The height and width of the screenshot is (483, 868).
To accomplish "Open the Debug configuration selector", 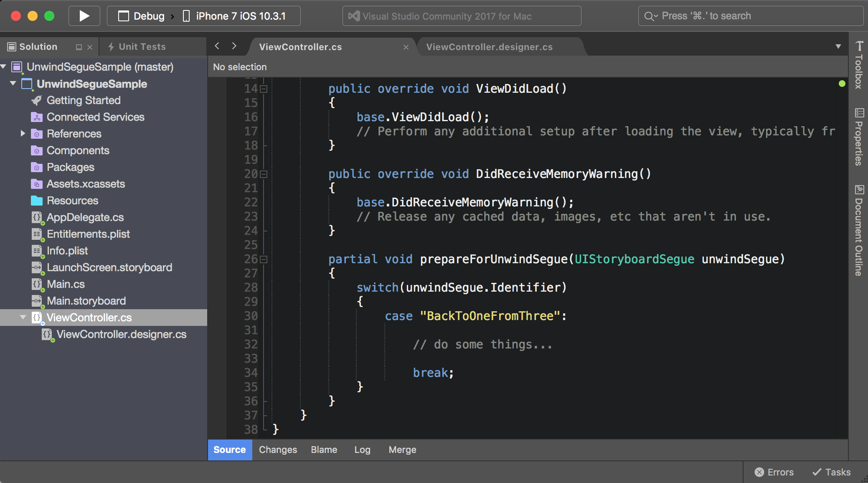I will [x=142, y=16].
